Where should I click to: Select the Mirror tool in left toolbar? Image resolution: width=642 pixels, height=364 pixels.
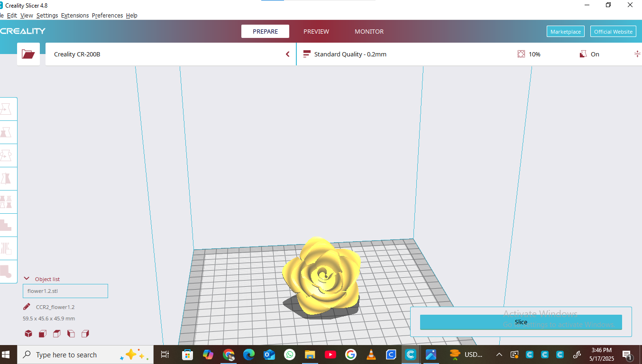[7, 179]
